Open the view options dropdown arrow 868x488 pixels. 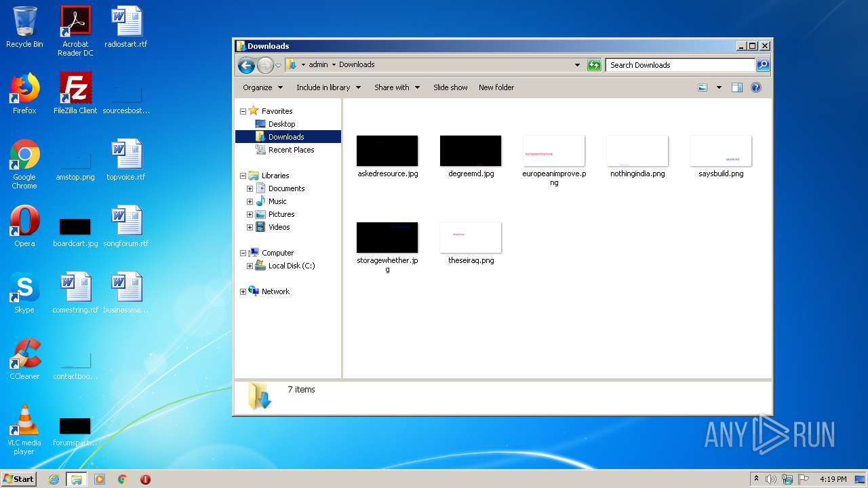coord(719,87)
